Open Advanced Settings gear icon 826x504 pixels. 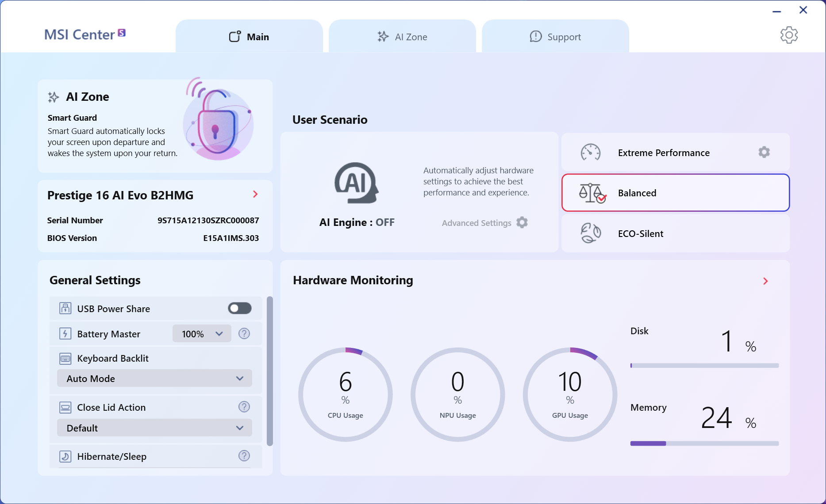pyautogui.click(x=522, y=222)
